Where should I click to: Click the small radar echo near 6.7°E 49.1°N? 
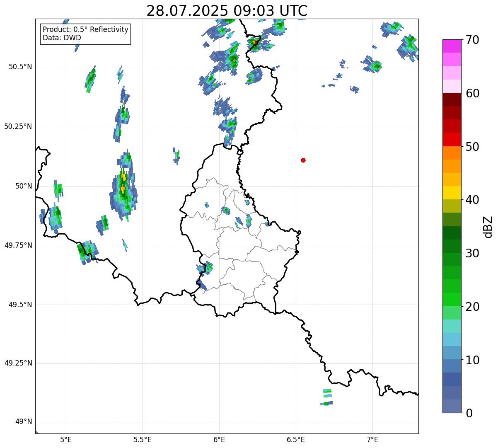(327, 397)
